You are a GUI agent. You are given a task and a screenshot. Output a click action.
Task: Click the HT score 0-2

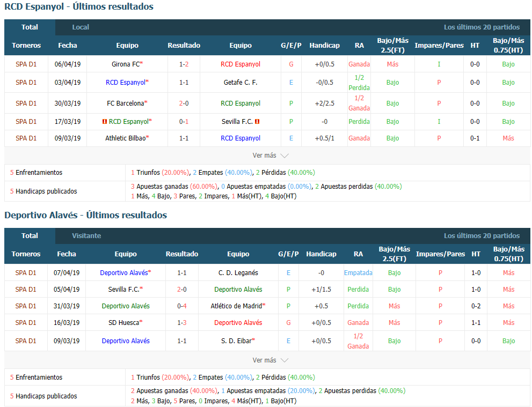(476, 306)
